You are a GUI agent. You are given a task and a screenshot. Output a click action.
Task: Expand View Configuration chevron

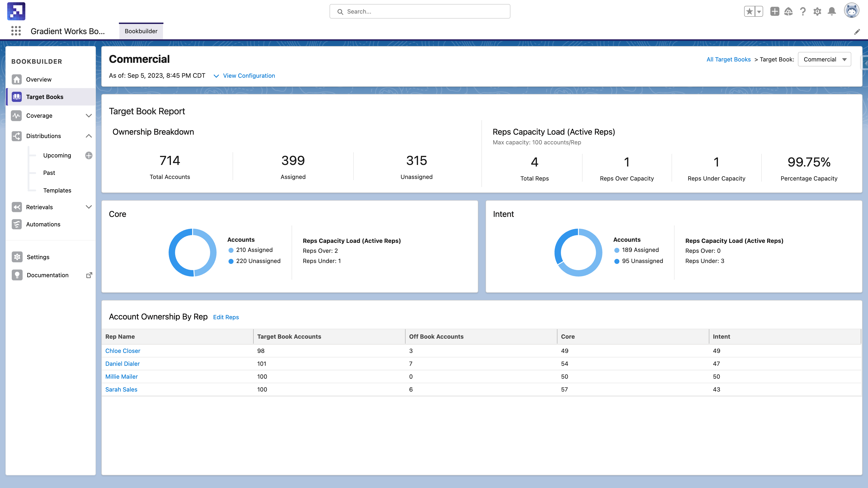coord(216,76)
